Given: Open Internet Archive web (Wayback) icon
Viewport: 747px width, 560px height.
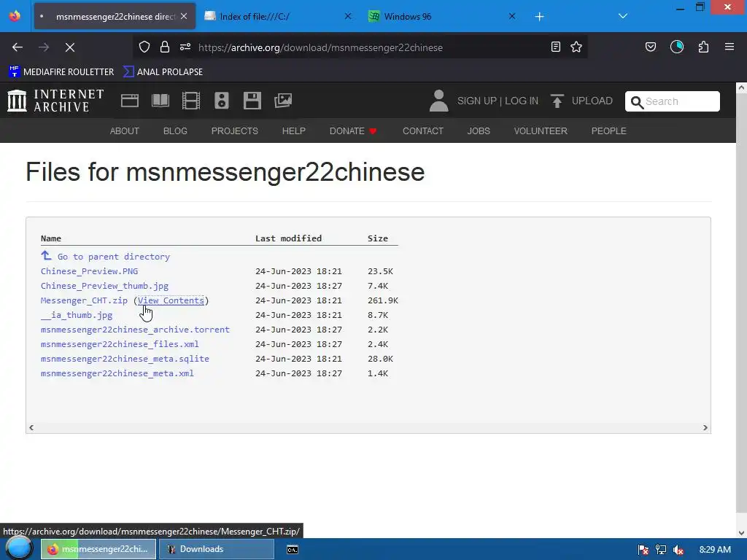Looking at the screenshot, I should (130, 101).
